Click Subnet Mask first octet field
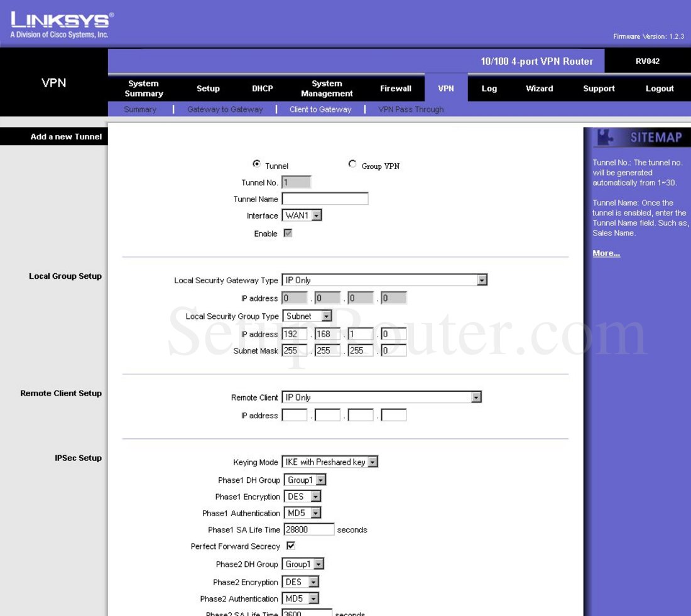Viewport: 691px width, 616px height. pos(295,350)
